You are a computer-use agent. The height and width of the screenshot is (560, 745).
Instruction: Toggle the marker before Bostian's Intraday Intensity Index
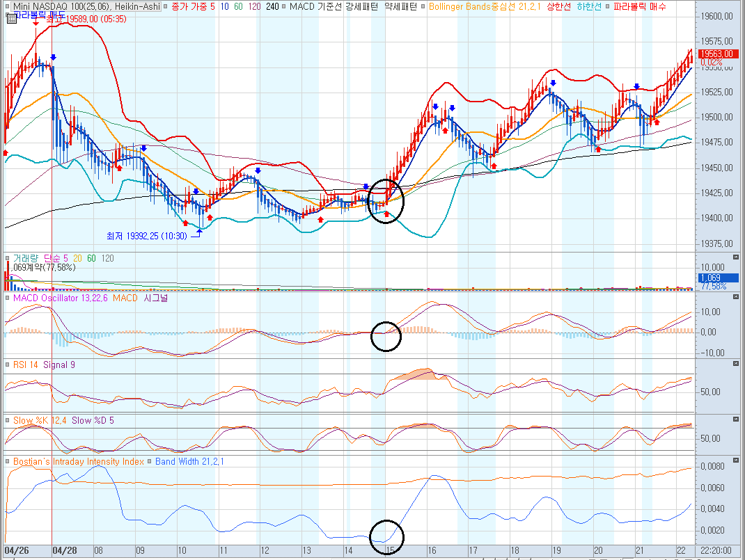7,461
